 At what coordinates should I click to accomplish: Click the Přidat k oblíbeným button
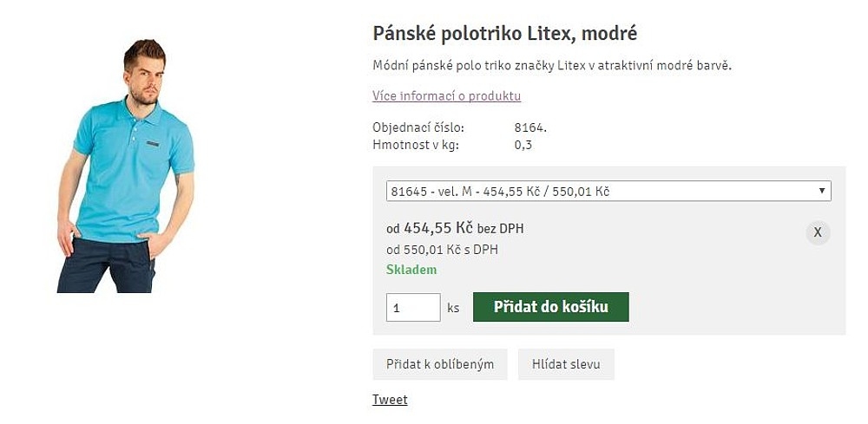440,364
